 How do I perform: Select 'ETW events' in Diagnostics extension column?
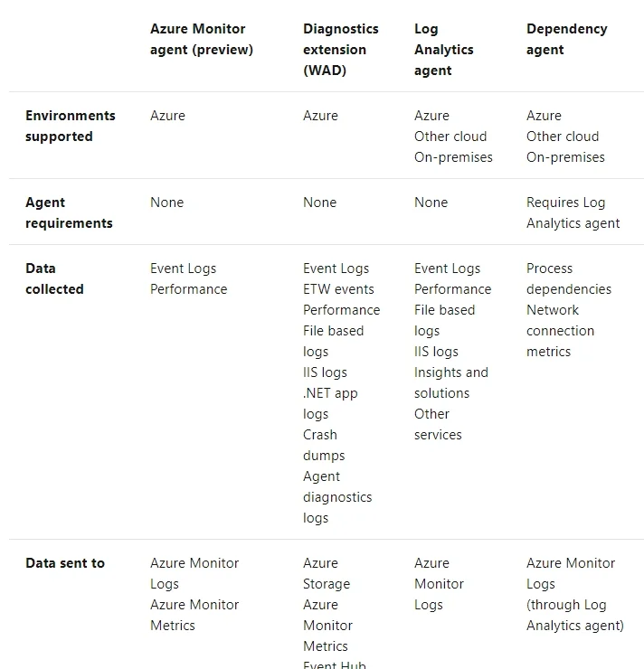click(x=338, y=289)
